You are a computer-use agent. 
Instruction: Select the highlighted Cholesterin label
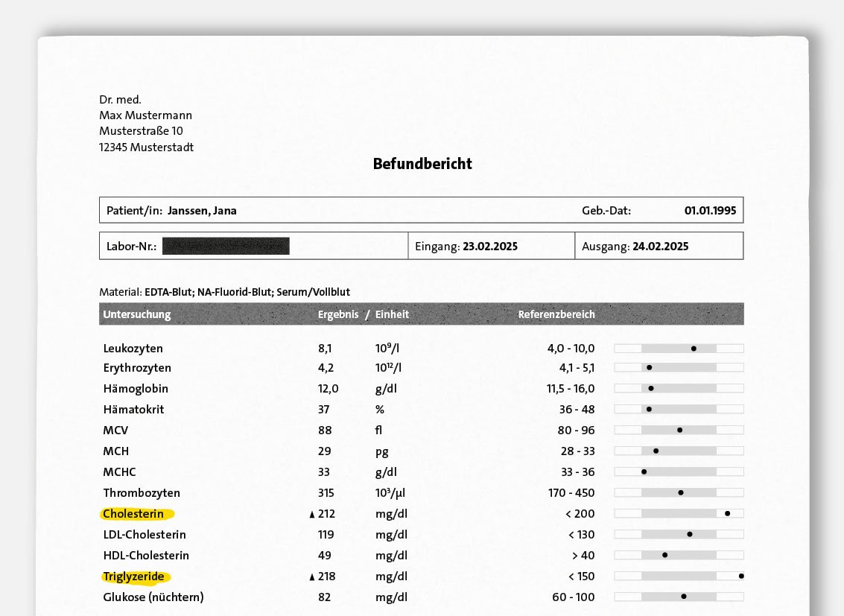coord(133,514)
